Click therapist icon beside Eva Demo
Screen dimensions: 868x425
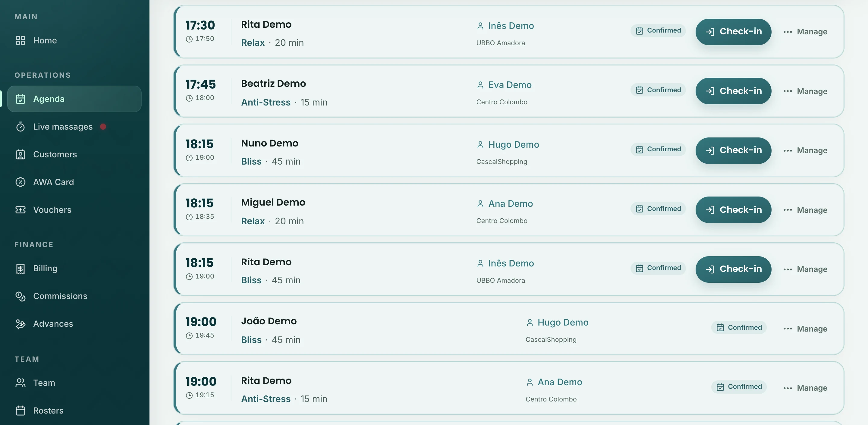coord(480,85)
